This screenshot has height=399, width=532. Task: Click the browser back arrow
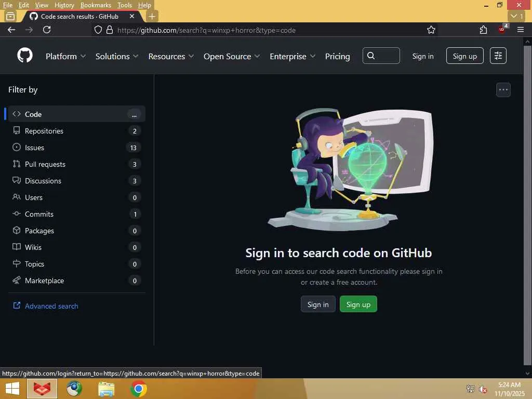click(11, 30)
